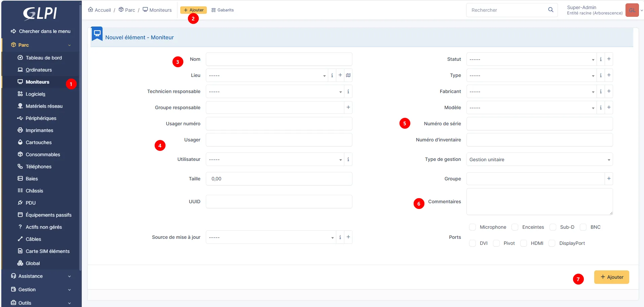The height and width of the screenshot is (307, 644).
Task: Open the Statut dropdown
Action: (531, 59)
